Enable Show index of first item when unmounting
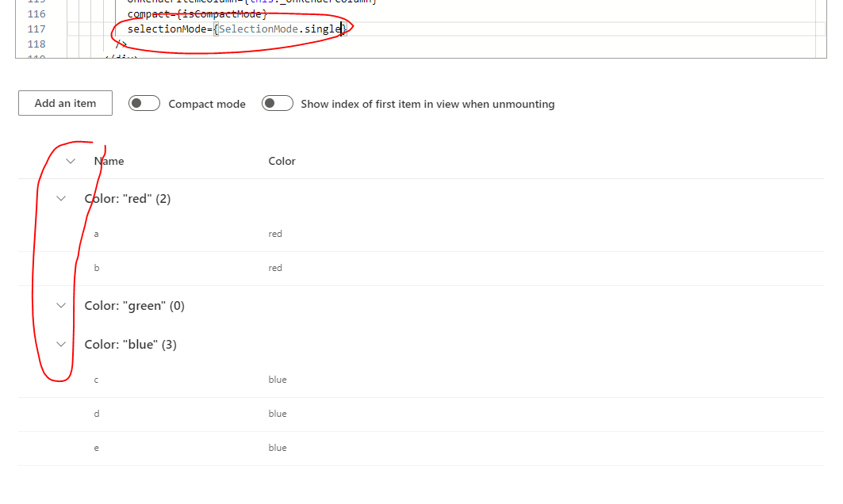This screenshot has height=504, width=843. [277, 103]
